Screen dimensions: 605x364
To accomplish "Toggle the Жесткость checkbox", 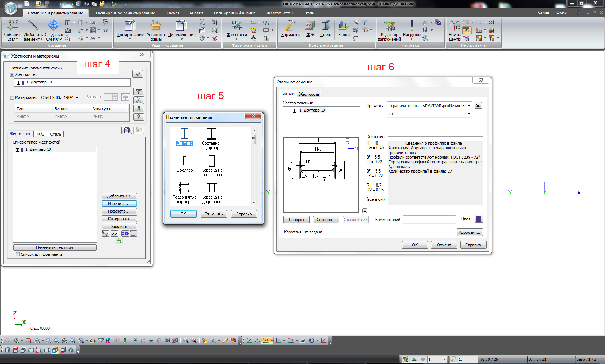I will 12,74.
